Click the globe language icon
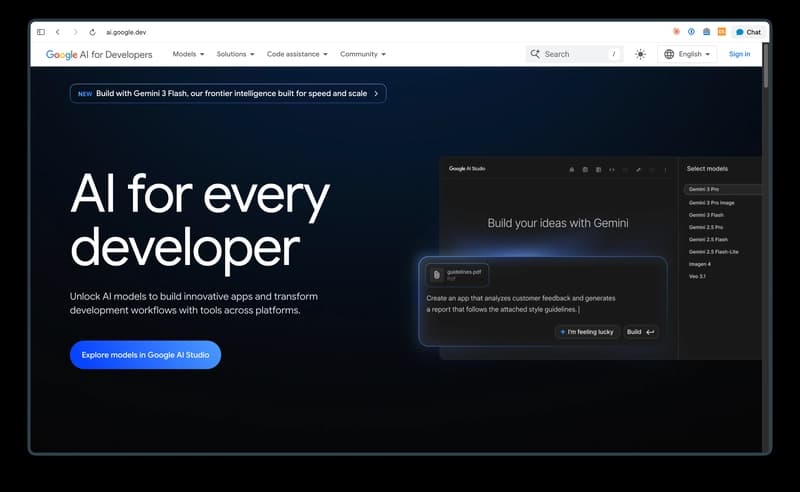Screen dimensions: 800x492 (x=669, y=54)
